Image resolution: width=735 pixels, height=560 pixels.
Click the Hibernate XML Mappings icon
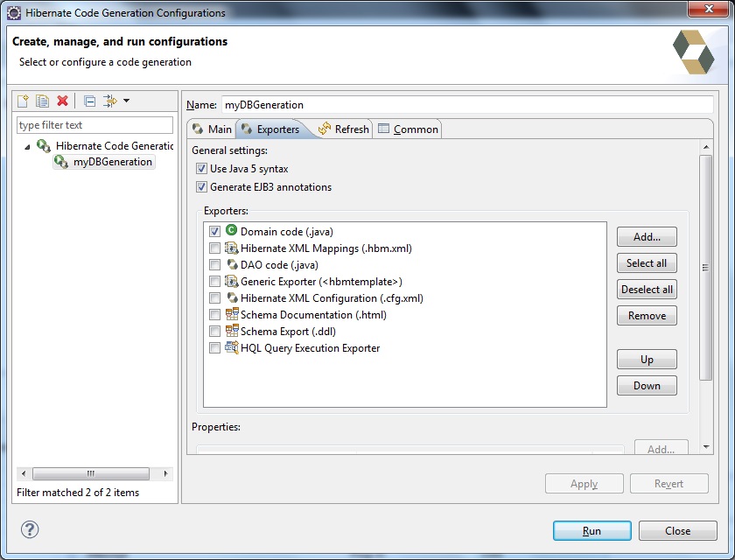(231, 248)
